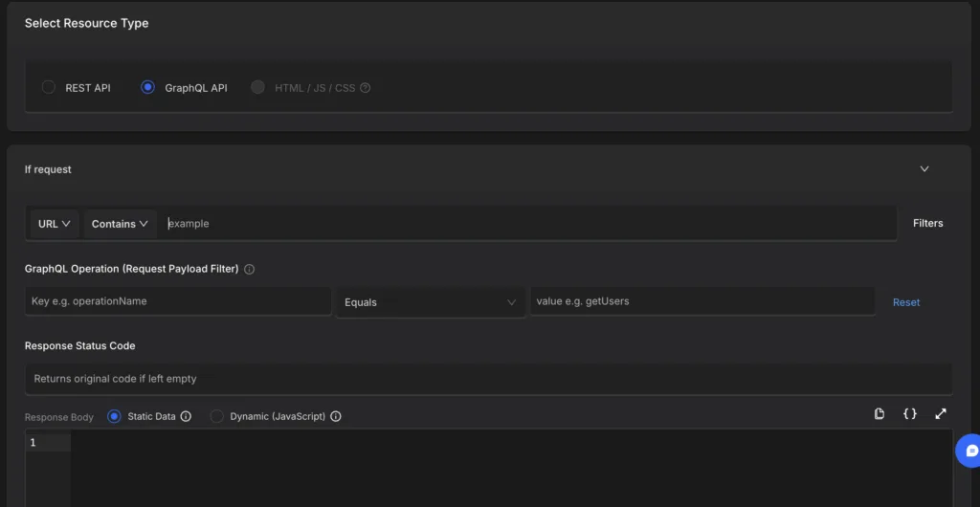
Task: Select the Dynamic (JavaScript) radio button
Action: [x=217, y=416]
